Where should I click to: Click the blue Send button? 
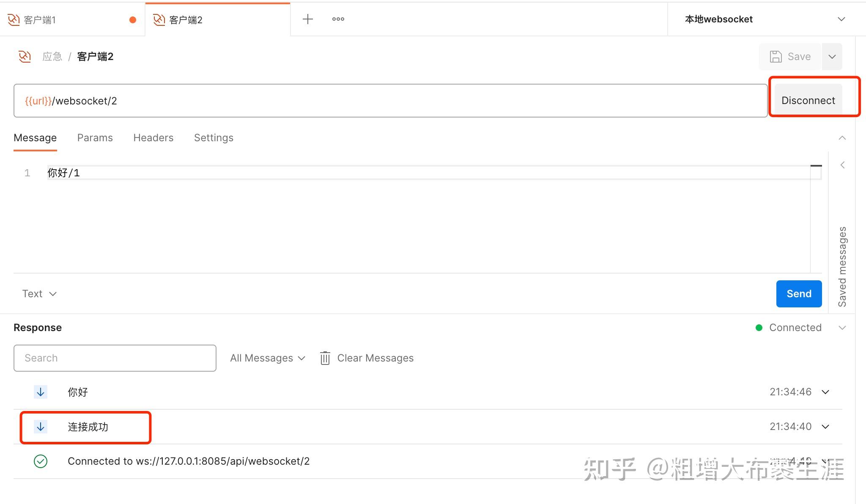click(x=799, y=294)
